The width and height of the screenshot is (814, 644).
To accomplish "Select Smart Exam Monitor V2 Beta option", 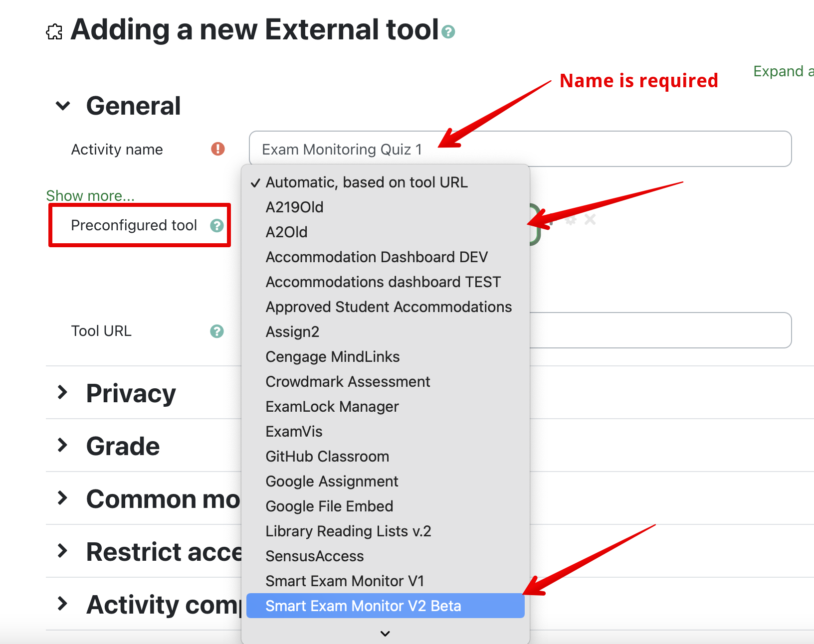I will pos(363,606).
